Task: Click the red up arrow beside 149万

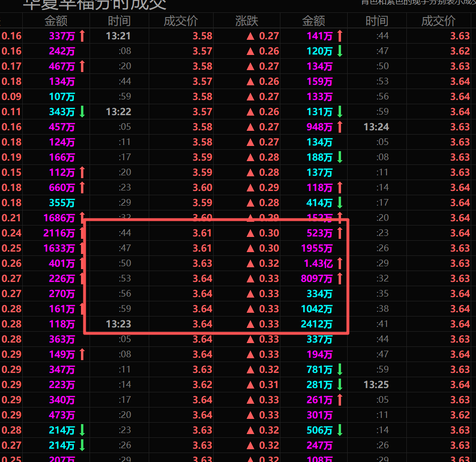Action: tap(82, 354)
